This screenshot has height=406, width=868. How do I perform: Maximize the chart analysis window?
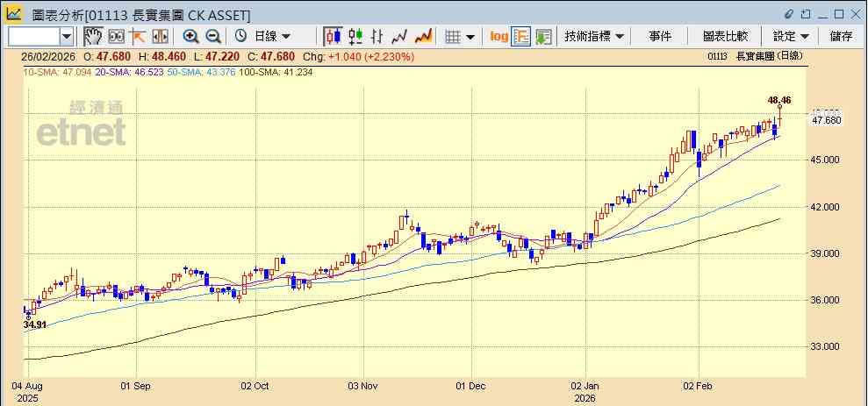[839, 14]
